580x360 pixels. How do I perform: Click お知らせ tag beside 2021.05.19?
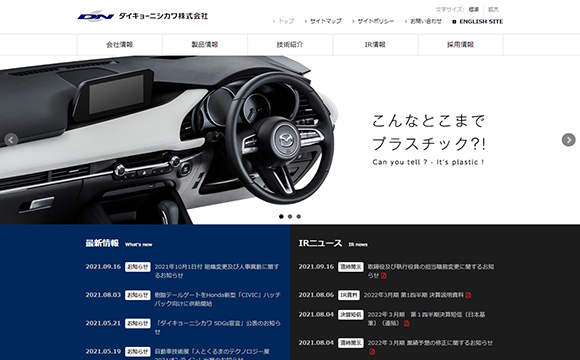[138, 351]
